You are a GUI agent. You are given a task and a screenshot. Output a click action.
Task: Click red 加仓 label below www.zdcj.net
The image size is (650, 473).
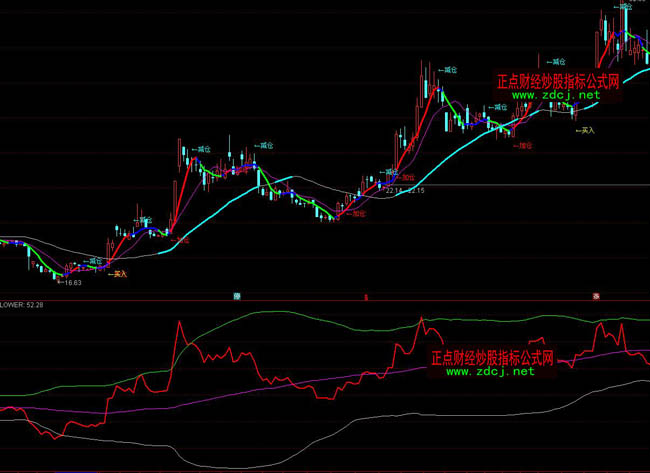pyautogui.click(x=522, y=145)
